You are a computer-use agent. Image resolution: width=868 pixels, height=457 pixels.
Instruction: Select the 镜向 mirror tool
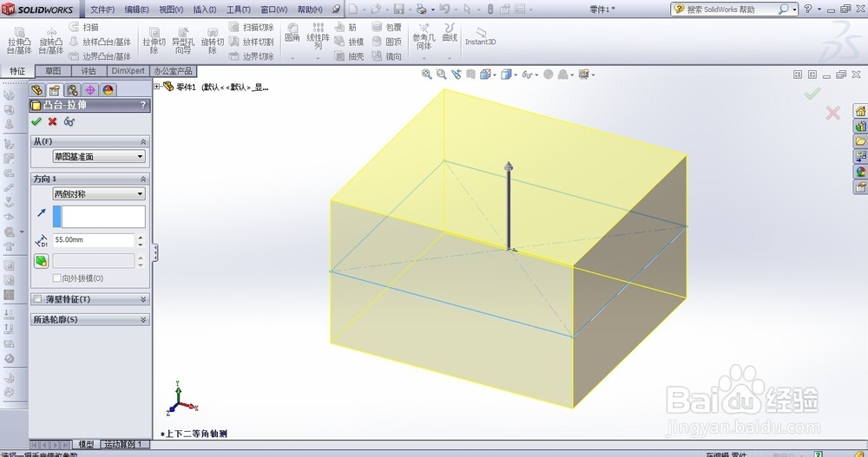click(x=386, y=56)
